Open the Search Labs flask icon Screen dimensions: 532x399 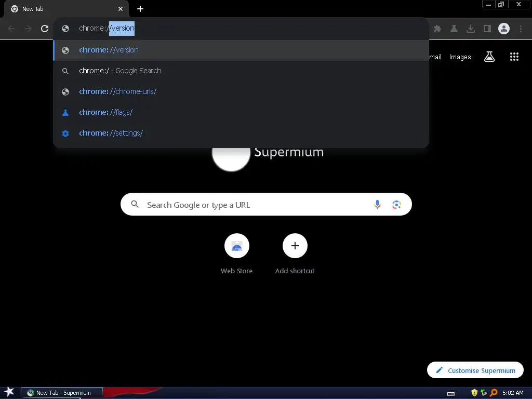pos(489,57)
